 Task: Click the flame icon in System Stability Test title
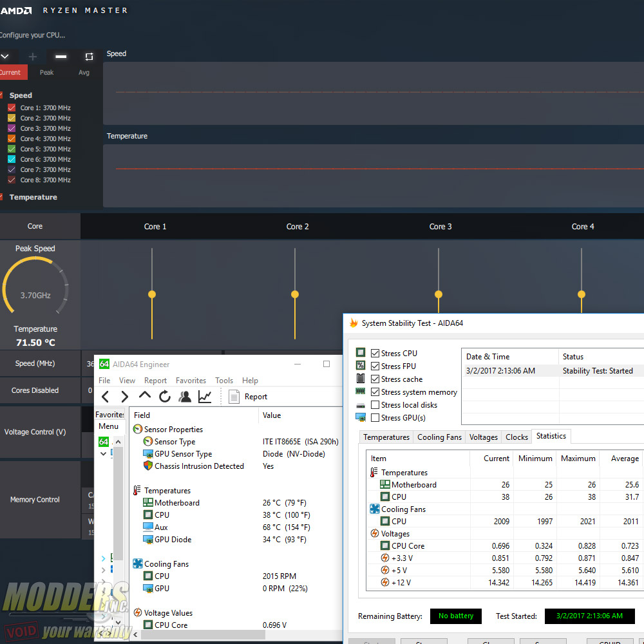pyautogui.click(x=353, y=323)
